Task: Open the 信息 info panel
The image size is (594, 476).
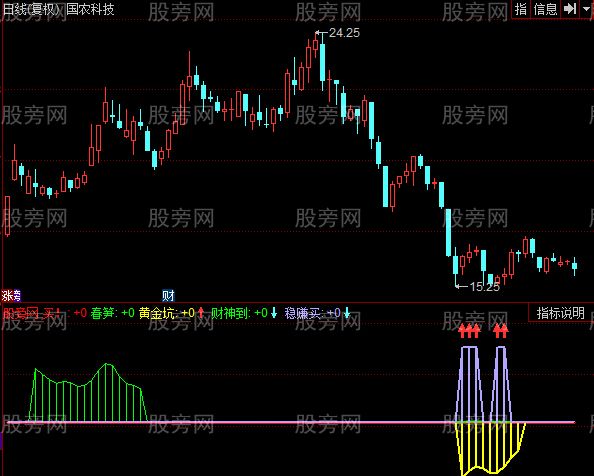Action: click(x=545, y=9)
